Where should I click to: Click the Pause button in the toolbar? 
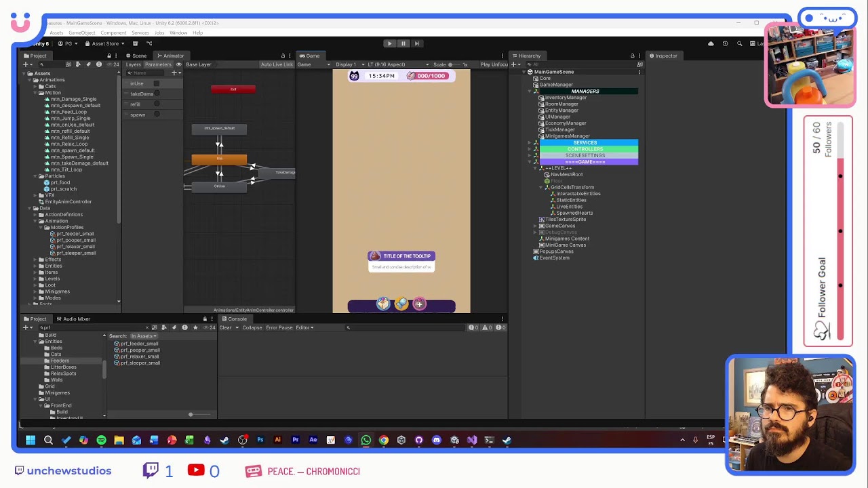(403, 43)
